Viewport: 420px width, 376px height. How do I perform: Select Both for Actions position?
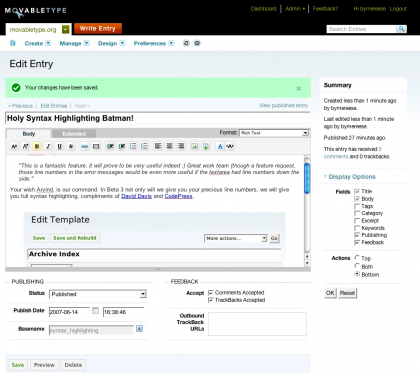[357, 266]
